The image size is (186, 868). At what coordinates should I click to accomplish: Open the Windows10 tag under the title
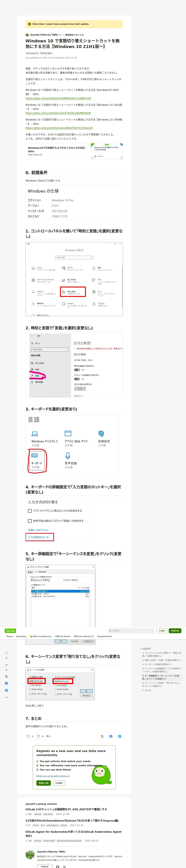32,53
